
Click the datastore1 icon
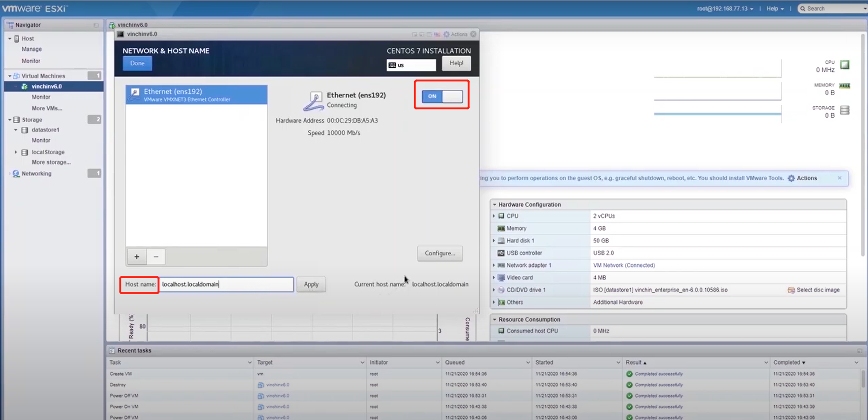[25, 130]
